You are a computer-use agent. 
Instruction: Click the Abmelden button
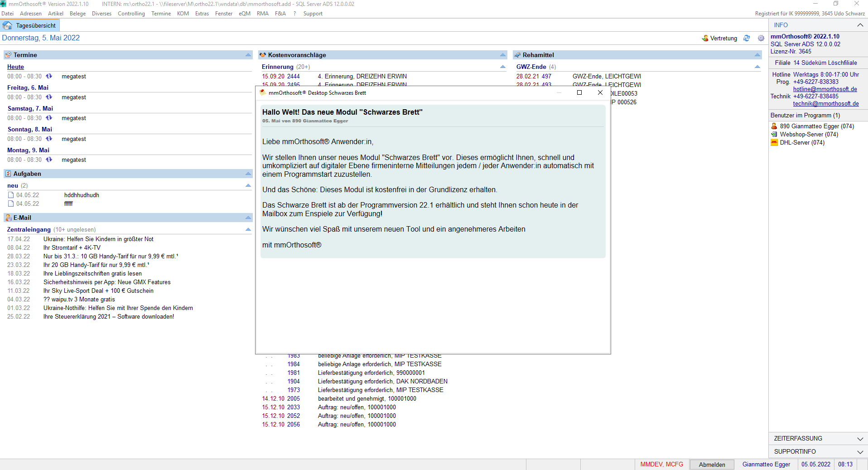tap(712, 465)
